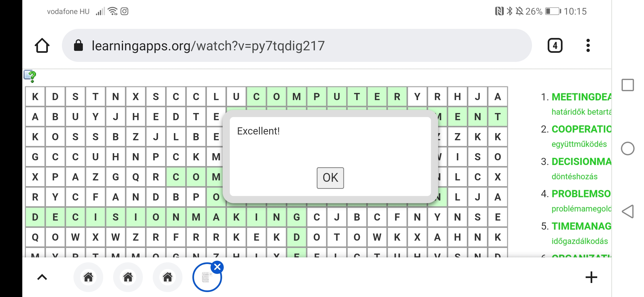Tap the learningapps.org URL field

point(297,46)
